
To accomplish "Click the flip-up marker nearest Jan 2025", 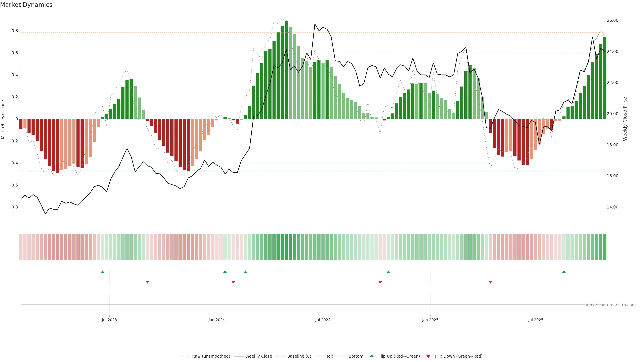I will pos(388,272).
